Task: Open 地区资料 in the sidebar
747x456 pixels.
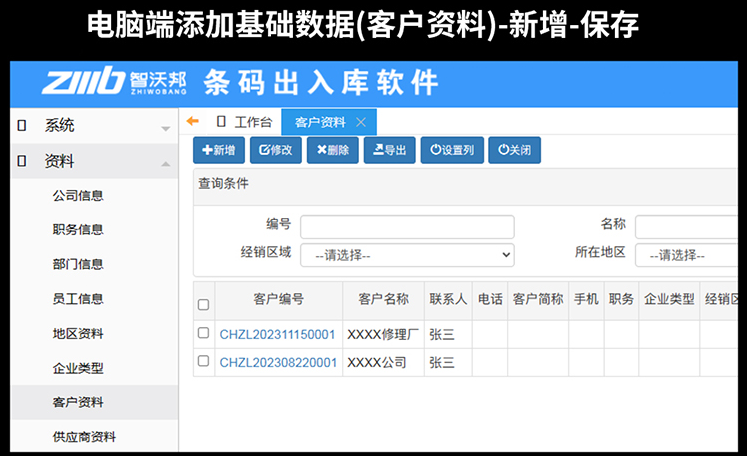Action: point(78,334)
